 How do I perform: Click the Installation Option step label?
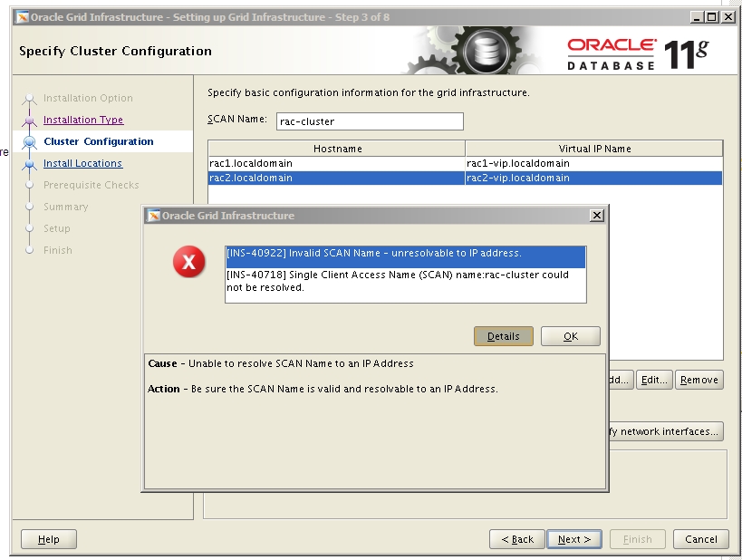(x=88, y=98)
